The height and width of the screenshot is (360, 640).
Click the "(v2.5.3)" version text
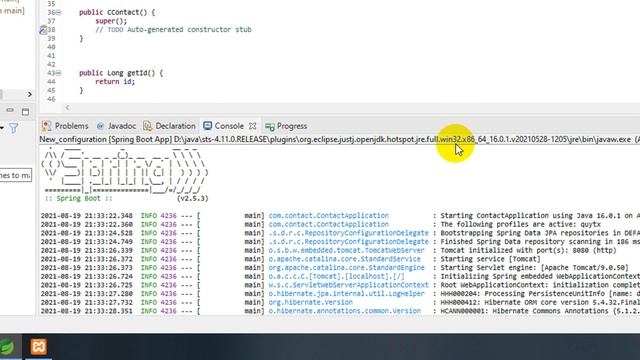pos(193,198)
